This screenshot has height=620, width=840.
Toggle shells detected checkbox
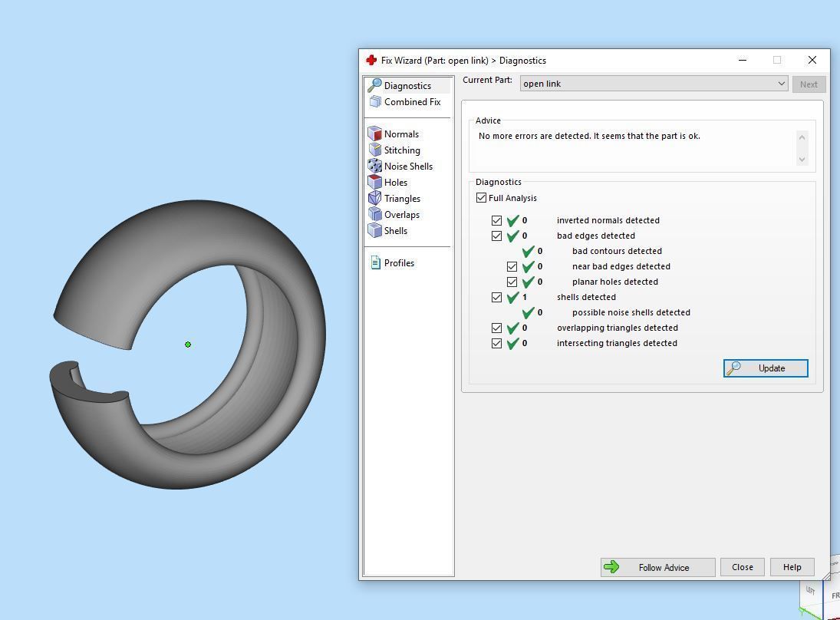[x=496, y=298]
